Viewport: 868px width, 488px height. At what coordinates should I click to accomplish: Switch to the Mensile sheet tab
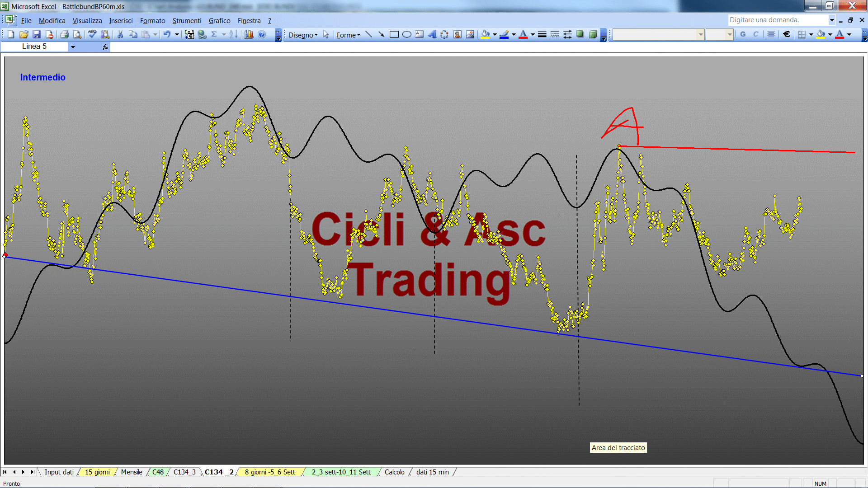132,472
